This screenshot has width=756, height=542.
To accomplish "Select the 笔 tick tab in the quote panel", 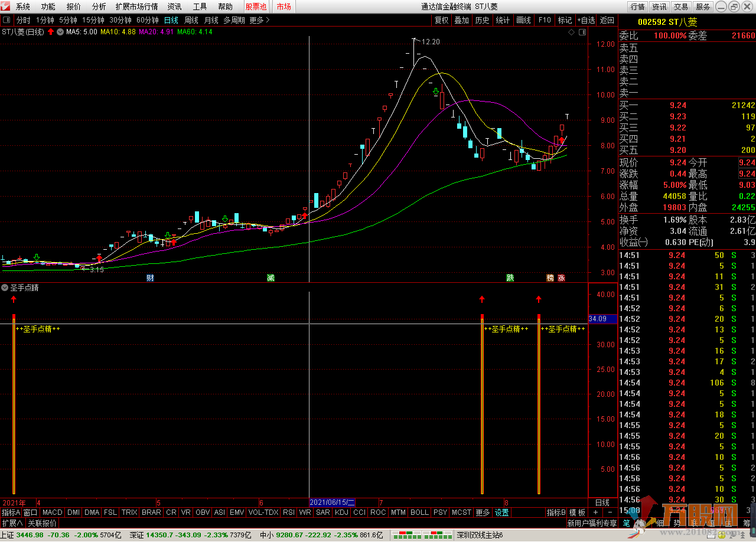I will [x=626, y=523].
